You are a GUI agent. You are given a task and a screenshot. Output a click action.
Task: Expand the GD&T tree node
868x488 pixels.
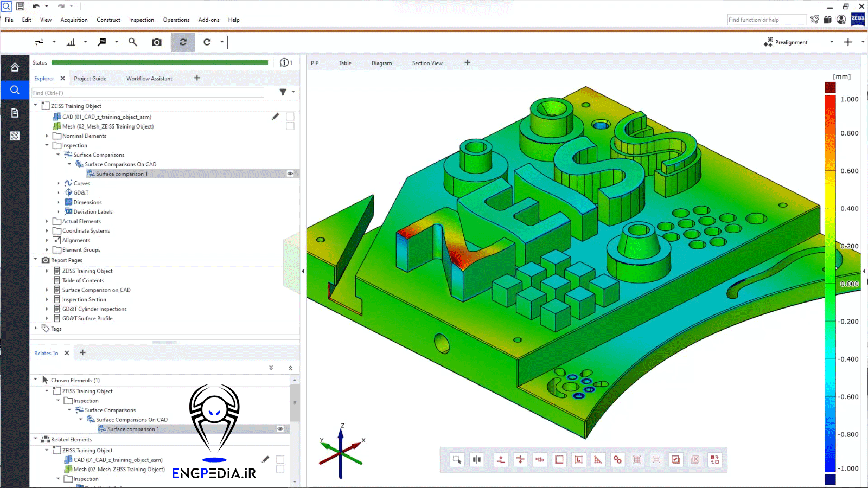pyautogui.click(x=59, y=193)
